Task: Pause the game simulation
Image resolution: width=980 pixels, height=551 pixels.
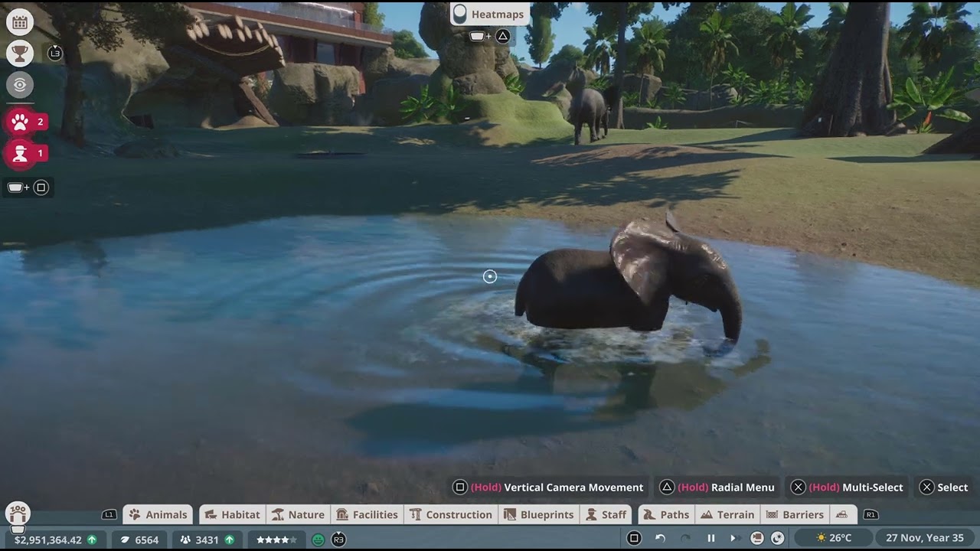Action: 710,538
